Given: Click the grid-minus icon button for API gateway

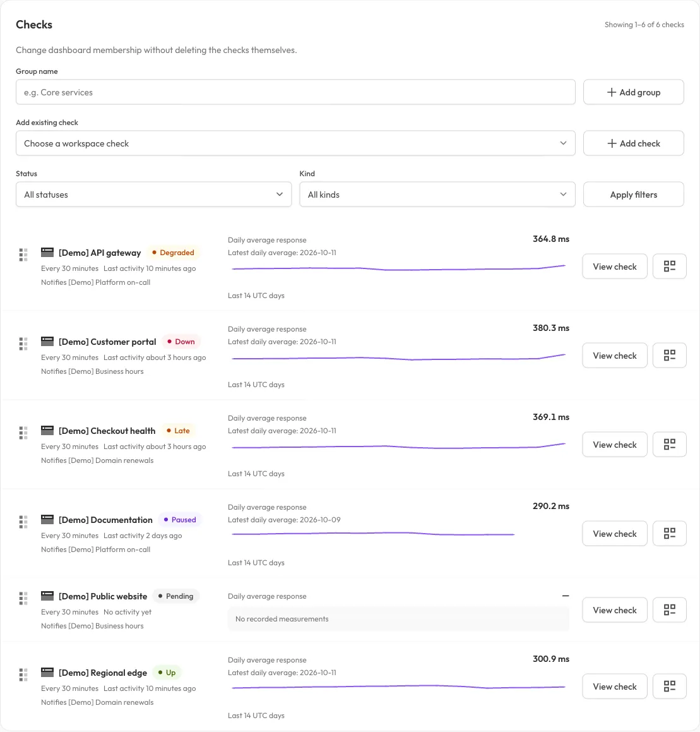Looking at the screenshot, I should click(x=669, y=266).
